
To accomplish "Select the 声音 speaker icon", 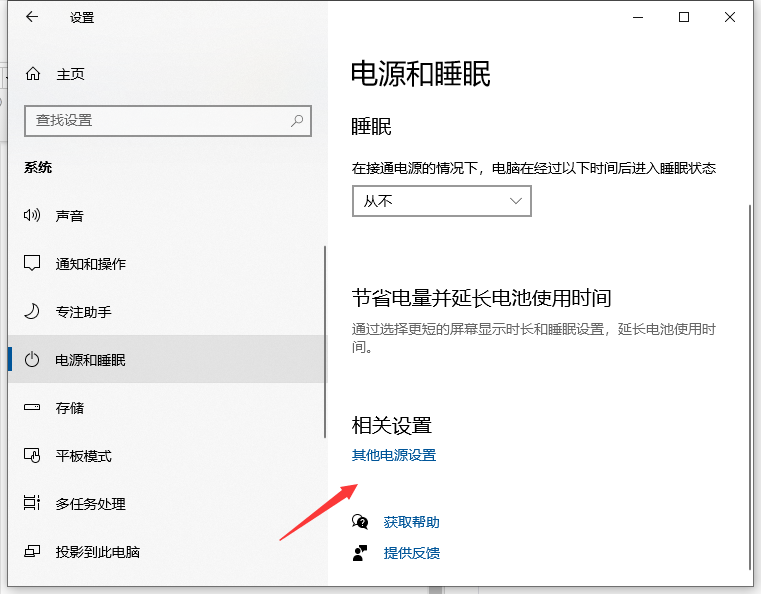I will point(33,216).
